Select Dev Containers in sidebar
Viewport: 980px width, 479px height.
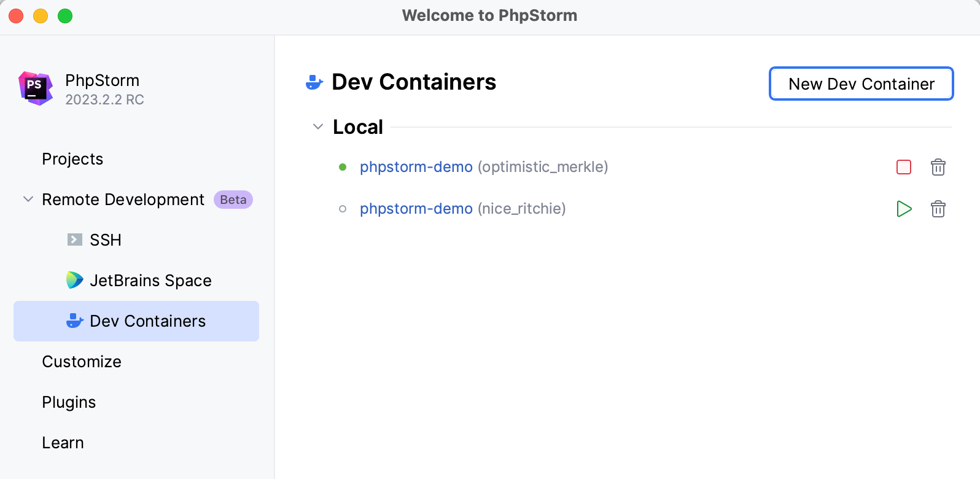coord(136,321)
